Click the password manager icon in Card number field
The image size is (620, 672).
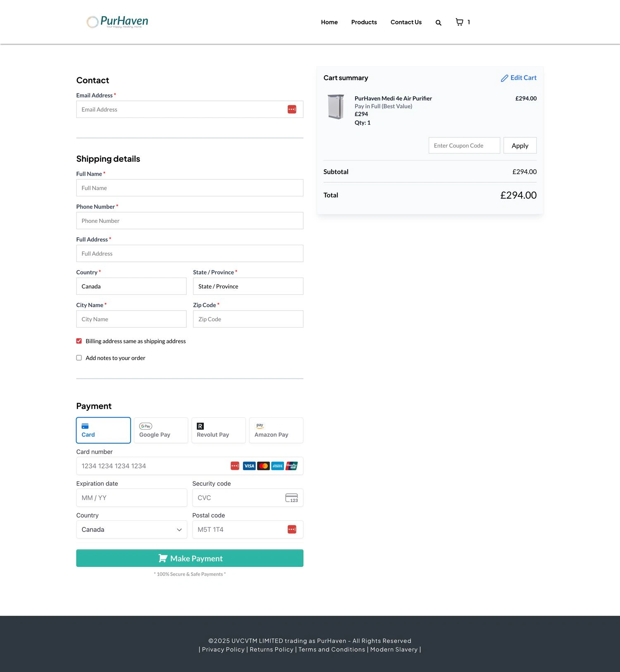(235, 466)
